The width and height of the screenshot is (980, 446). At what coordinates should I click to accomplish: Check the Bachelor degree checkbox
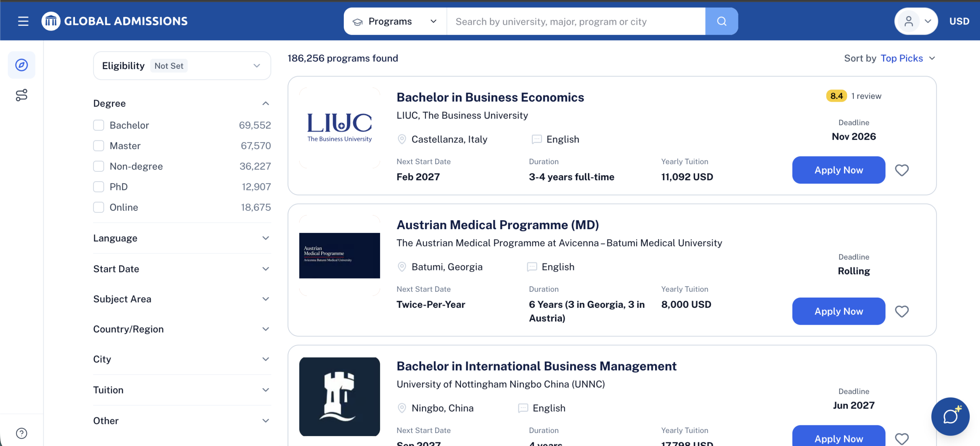click(x=99, y=125)
